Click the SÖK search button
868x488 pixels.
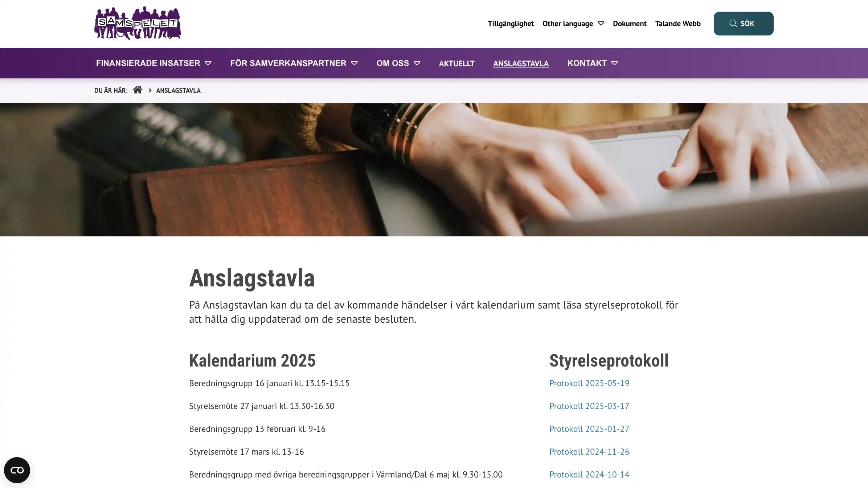743,24
